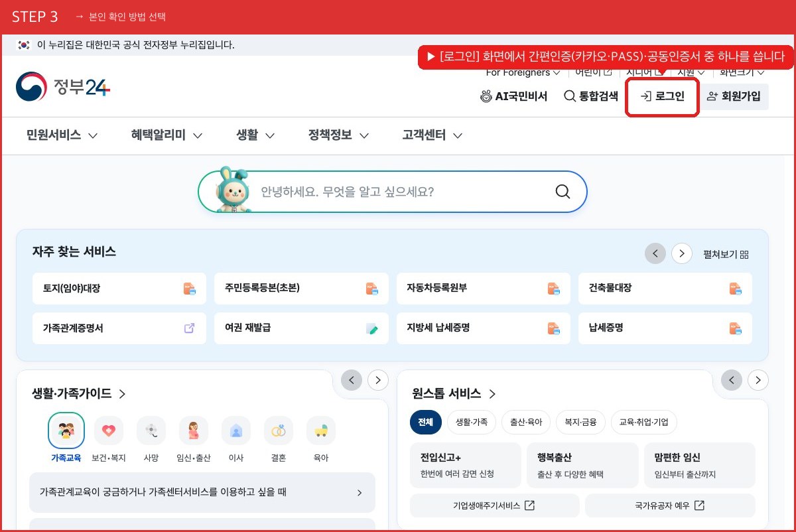Click the document icon on 납세증명 card
This screenshot has height=532, width=796.
click(x=736, y=328)
